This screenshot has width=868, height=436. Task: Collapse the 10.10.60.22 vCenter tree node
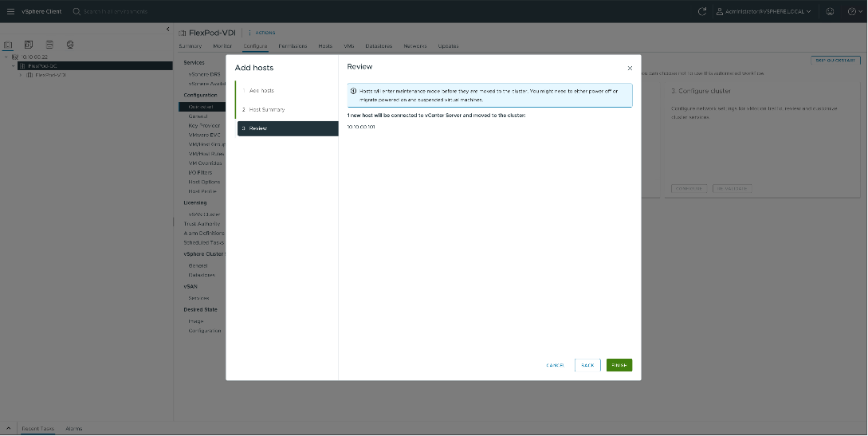6,57
